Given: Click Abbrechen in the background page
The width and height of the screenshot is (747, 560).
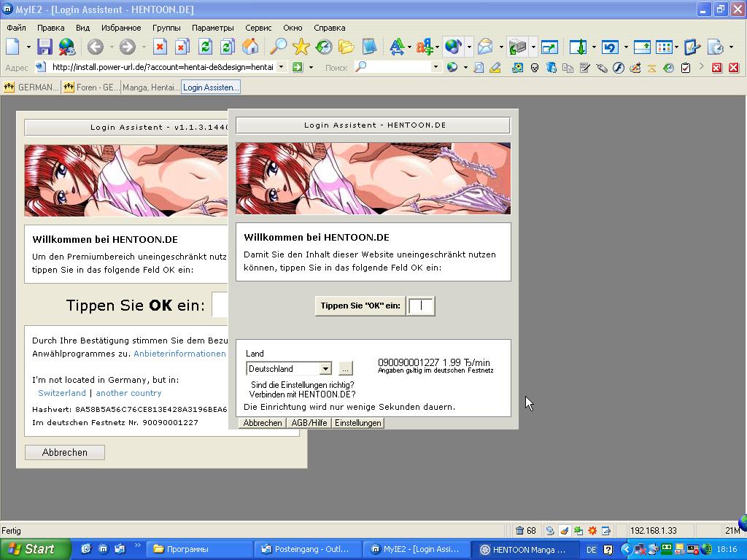Looking at the screenshot, I should pyautogui.click(x=65, y=452).
